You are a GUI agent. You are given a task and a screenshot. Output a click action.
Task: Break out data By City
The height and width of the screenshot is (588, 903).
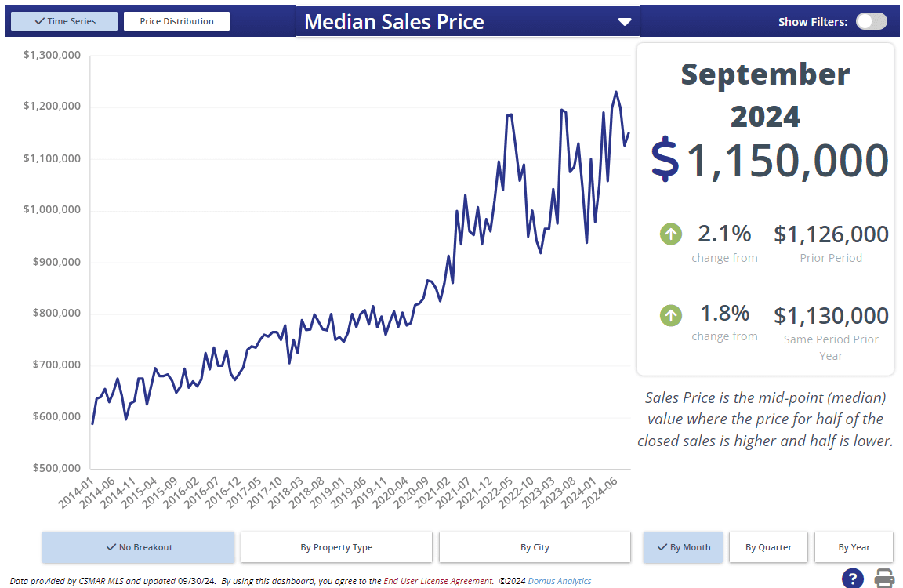click(x=535, y=547)
